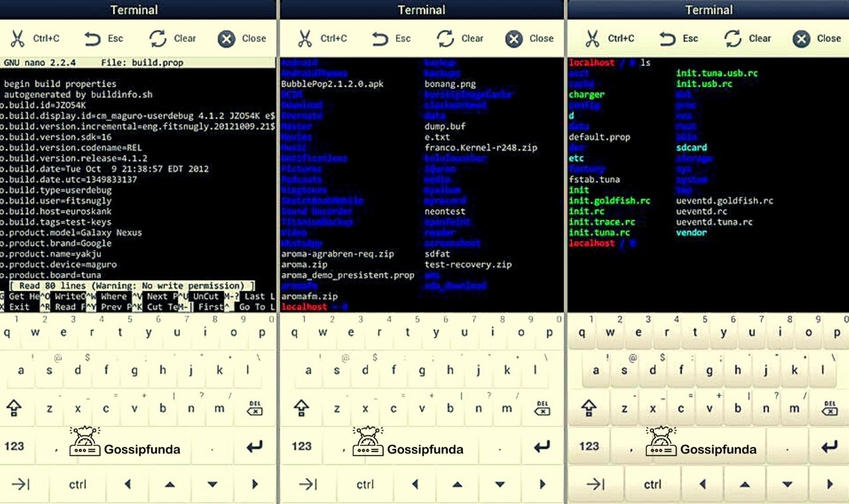Tap the Close X icon in left terminal
The image size is (849, 504).
227,39
